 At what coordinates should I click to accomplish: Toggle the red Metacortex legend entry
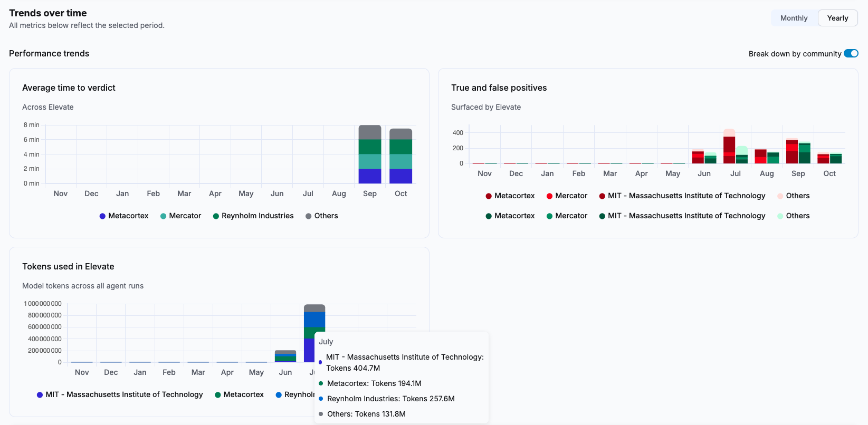[x=510, y=196]
